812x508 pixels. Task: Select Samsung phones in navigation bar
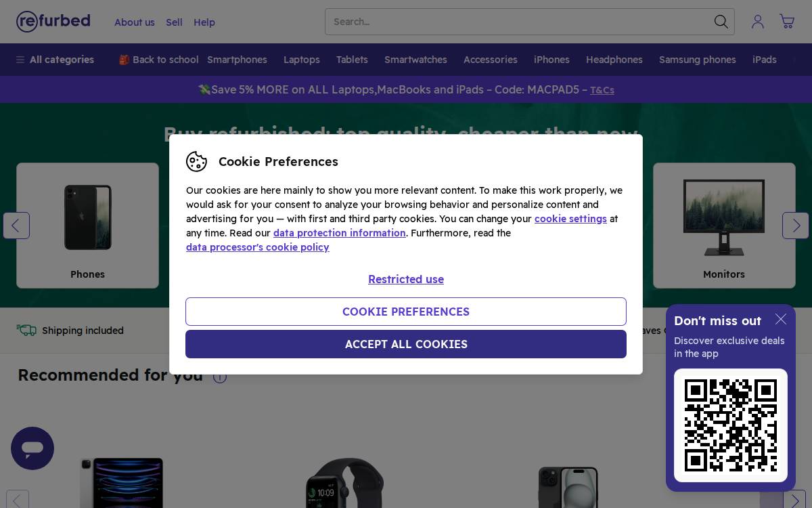coord(698,60)
